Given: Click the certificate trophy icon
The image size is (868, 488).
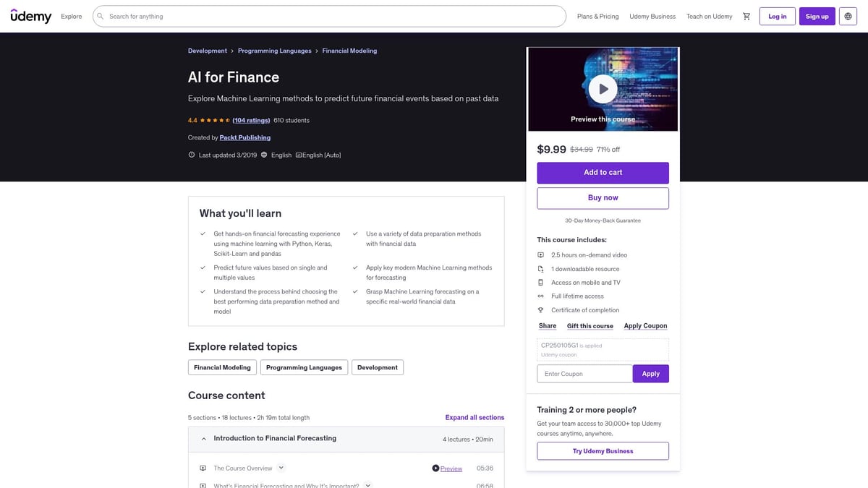Looking at the screenshot, I should 540,310.
